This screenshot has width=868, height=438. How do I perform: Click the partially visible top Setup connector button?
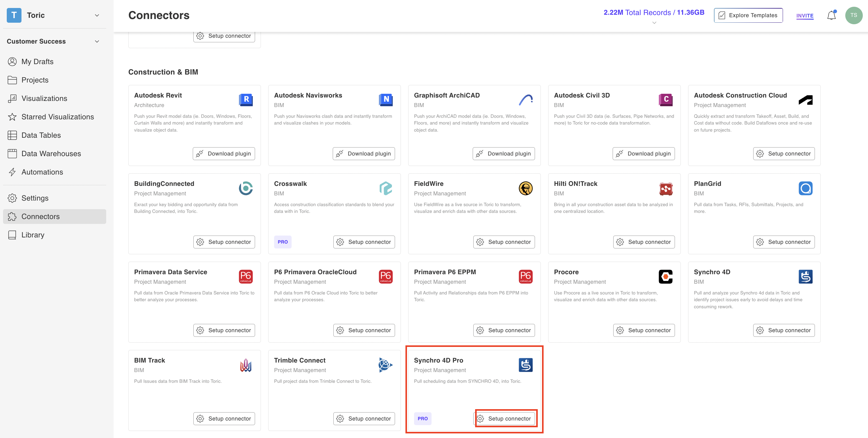coord(224,36)
